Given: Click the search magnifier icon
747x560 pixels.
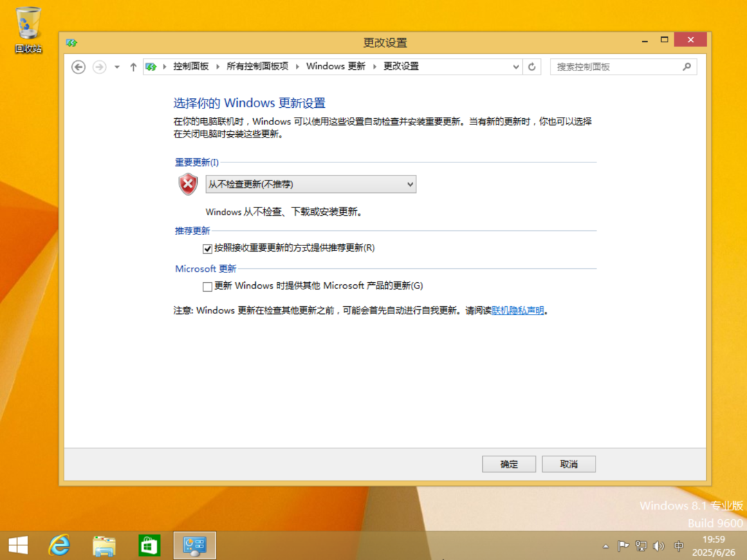Looking at the screenshot, I should point(687,66).
